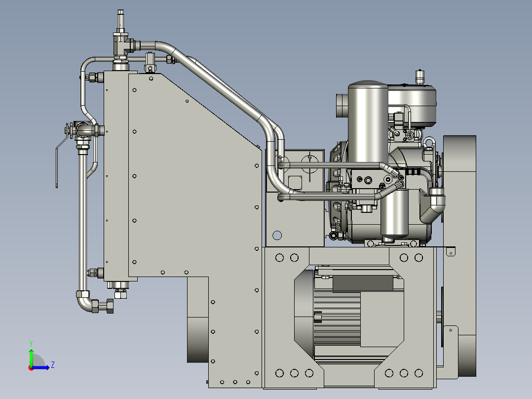Click the lifting eye bolt ring on the compressor
This screenshot has width=532, height=399.
(x=429, y=142)
